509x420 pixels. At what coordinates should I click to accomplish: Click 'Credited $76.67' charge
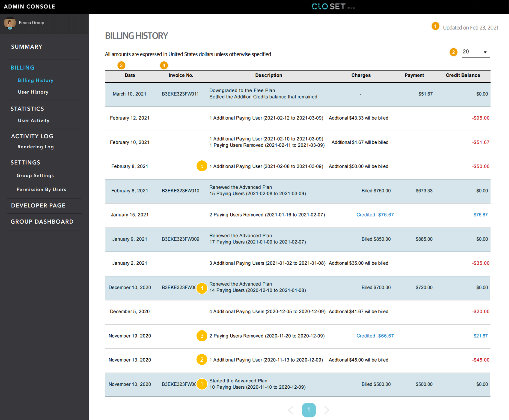375,215
